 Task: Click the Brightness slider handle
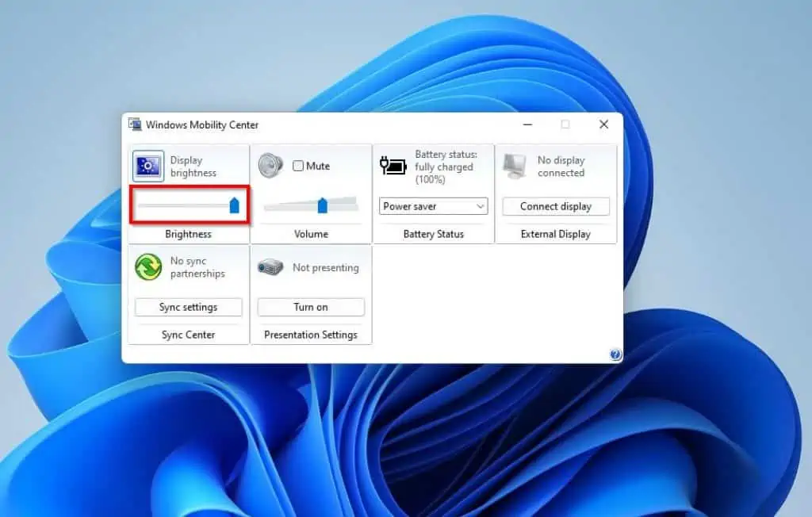[x=234, y=204]
